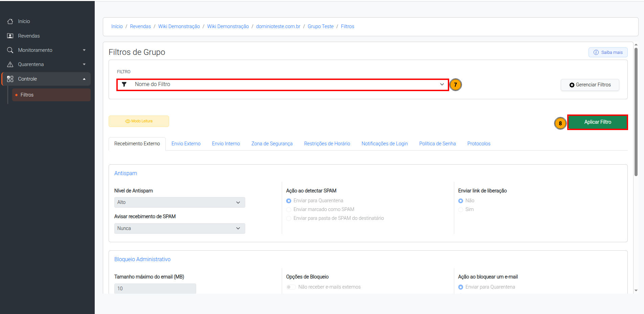
Task: Open the Restrições de Horário tab
Action: tap(327, 144)
